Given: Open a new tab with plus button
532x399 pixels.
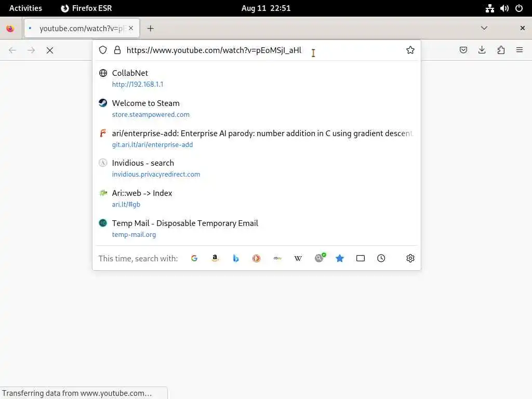Looking at the screenshot, I should (150, 29).
